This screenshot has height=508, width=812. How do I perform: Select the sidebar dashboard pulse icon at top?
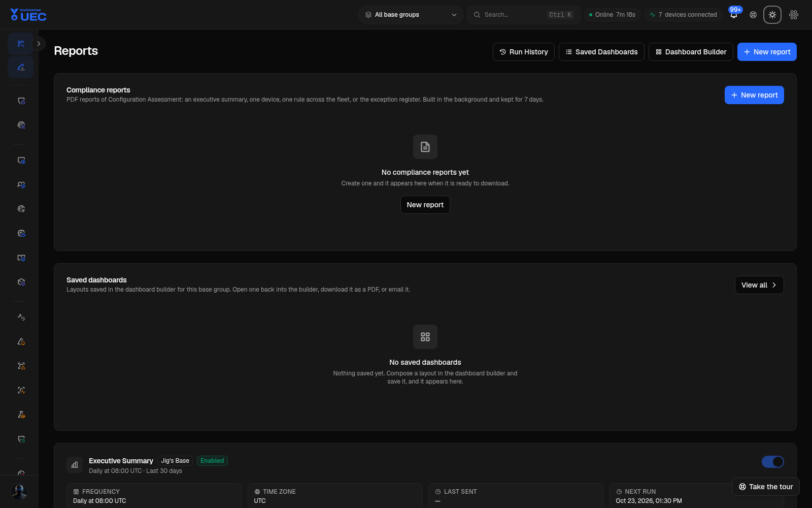point(21,44)
